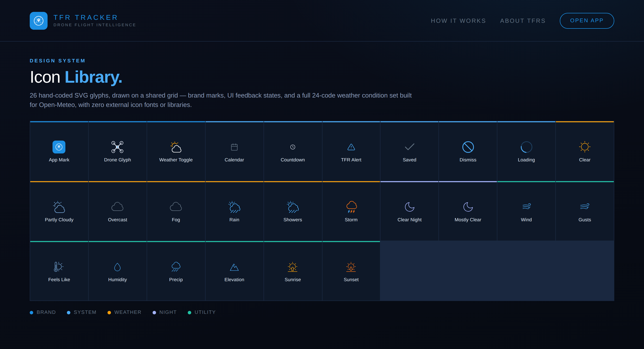This screenshot has height=349, width=644.
Task: Go to the About TFRs page
Action: point(523,21)
